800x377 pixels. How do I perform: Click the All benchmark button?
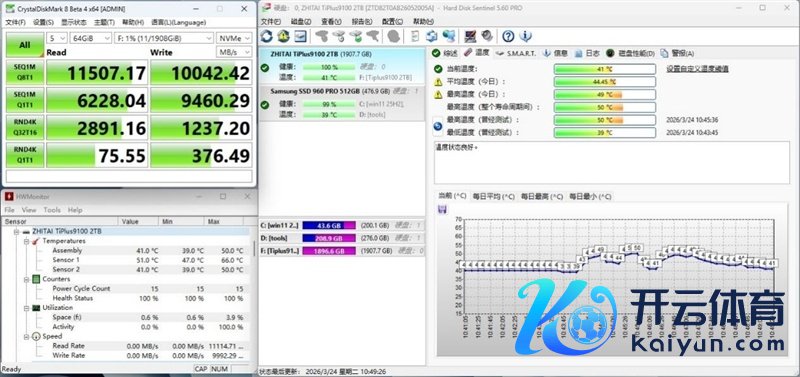[x=25, y=45]
